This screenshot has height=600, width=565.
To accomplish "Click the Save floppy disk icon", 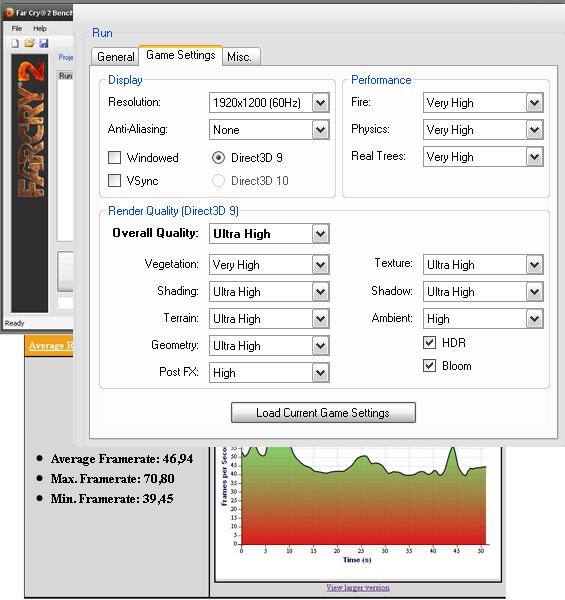I will pyautogui.click(x=44, y=43).
